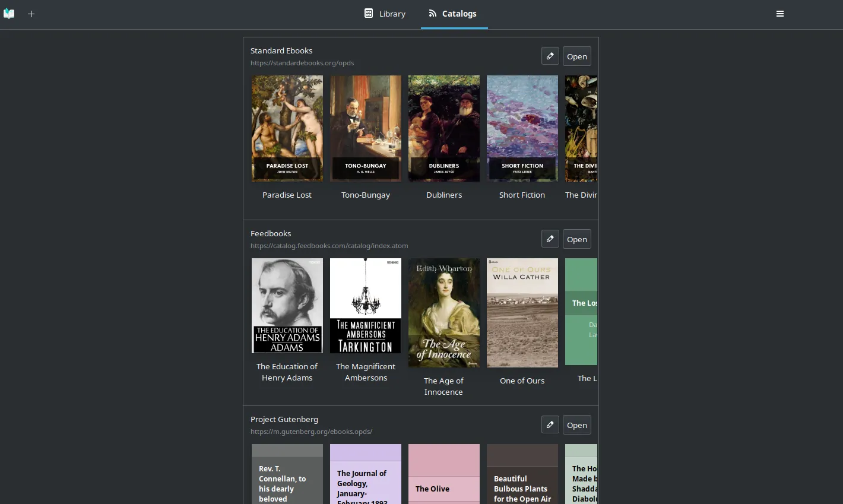Image resolution: width=843 pixels, height=504 pixels.
Task: Click The Olive book tile
Action: (x=444, y=475)
